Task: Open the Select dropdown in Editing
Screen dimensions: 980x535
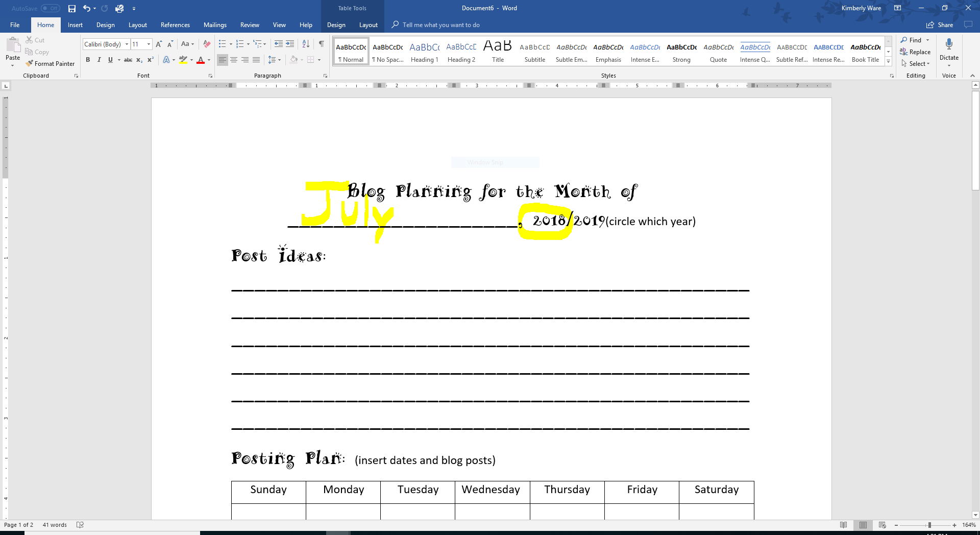Action: pos(916,64)
